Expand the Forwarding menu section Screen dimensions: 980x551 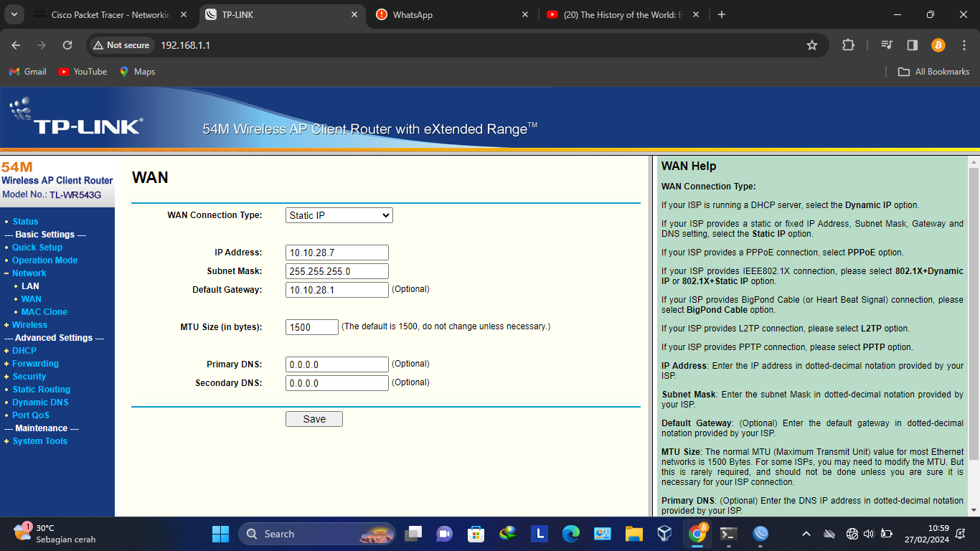pyautogui.click(x=35, y=364)
